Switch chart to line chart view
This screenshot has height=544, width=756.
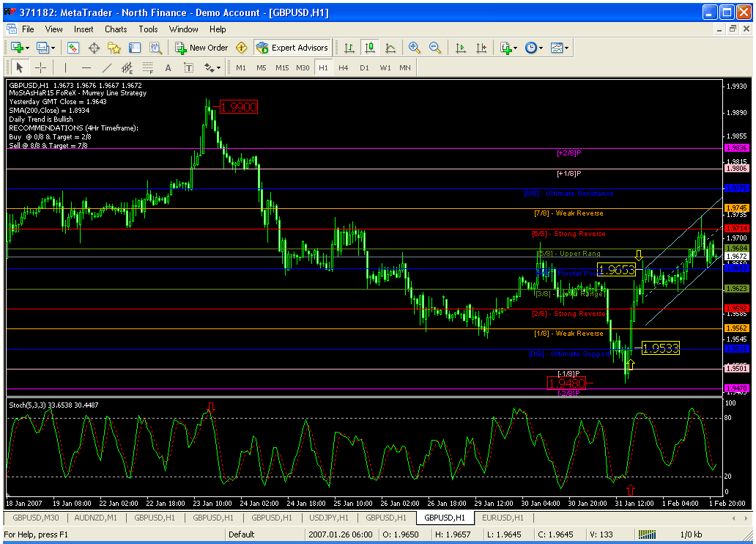tap(390, 48)
